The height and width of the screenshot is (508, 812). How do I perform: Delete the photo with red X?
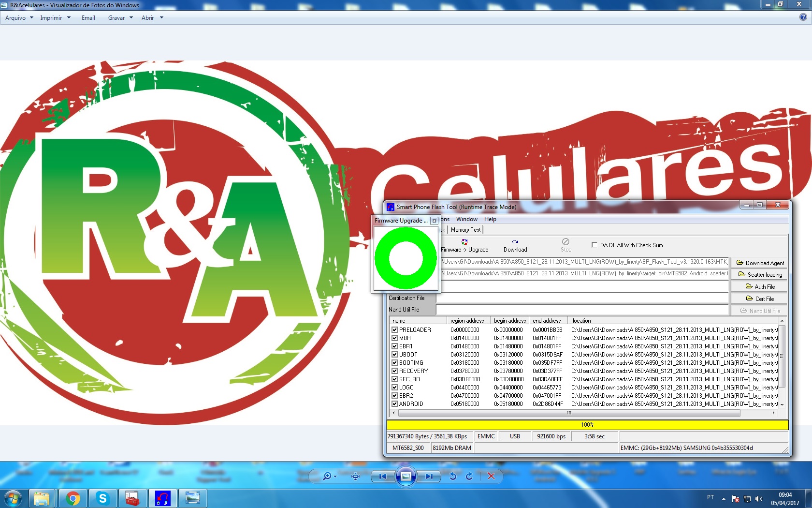click(x=491, y=477)
